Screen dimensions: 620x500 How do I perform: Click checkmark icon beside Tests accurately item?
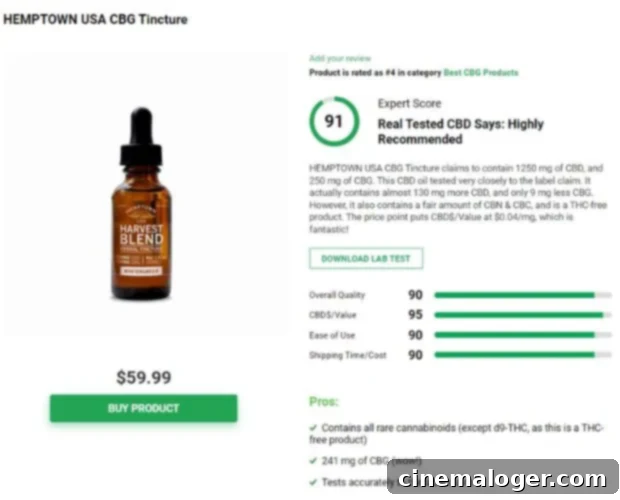(314, 482)
